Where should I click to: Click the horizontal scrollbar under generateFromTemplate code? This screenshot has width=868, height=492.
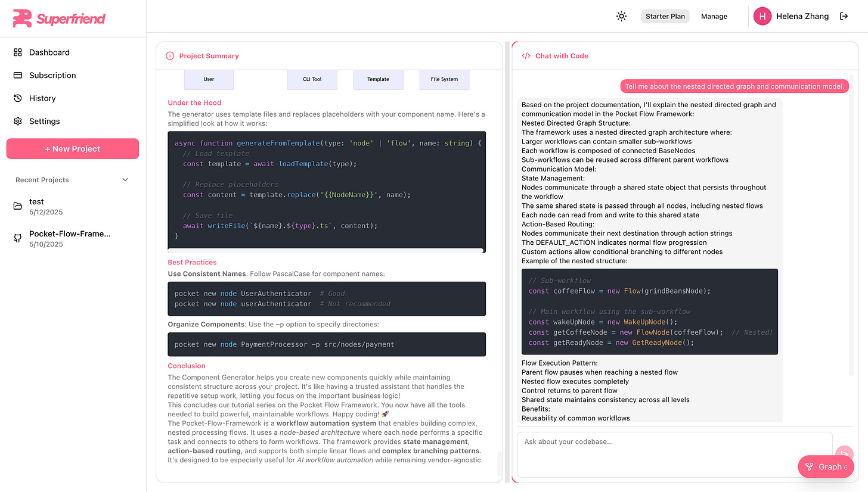(325, 251)
